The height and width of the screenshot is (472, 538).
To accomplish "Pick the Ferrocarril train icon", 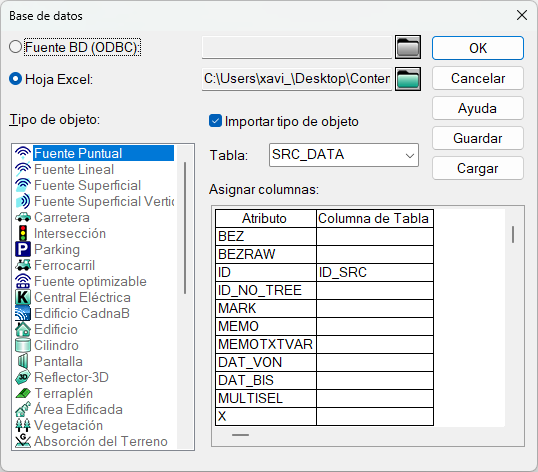I will pyautogui.click(x=23, y=265).
